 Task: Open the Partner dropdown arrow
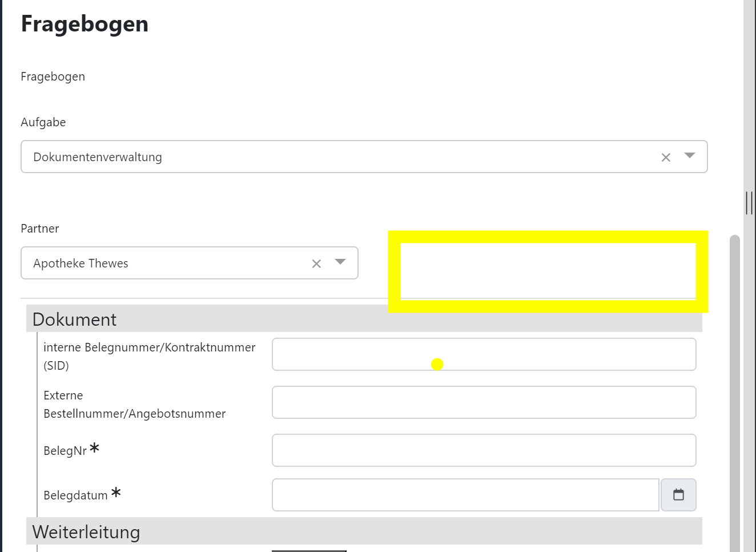click(x=340, y=262)
